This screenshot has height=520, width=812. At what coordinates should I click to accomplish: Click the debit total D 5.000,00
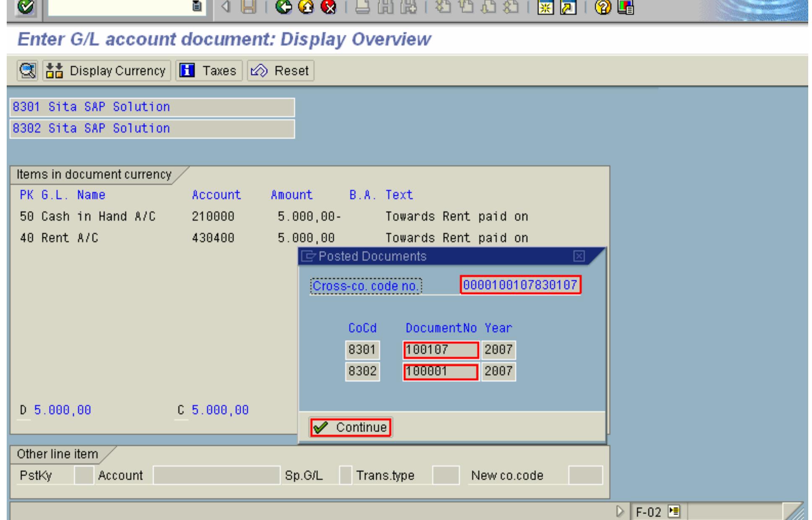(x=55, y=410)
